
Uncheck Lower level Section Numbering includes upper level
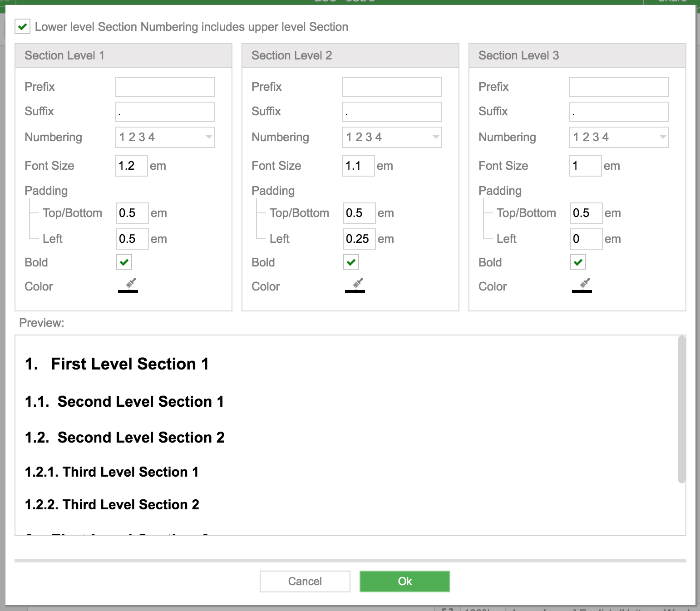23,26
